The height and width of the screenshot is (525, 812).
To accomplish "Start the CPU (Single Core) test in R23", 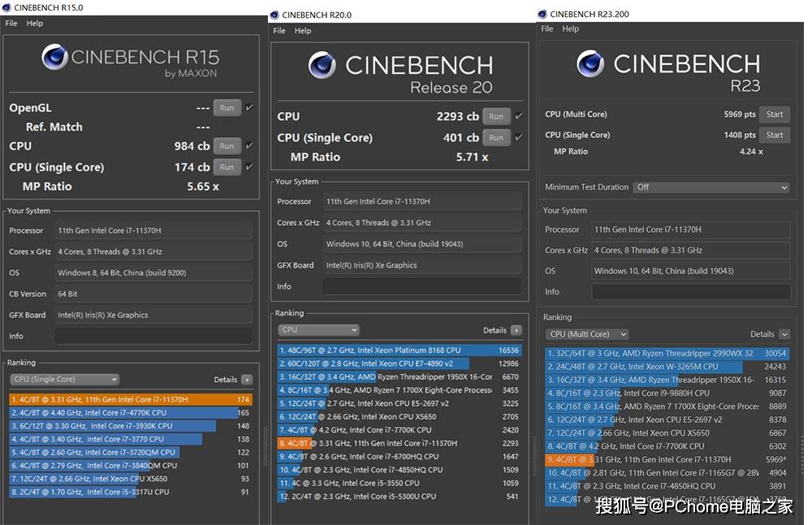I will pyautogui.click(x=775, y=136).
